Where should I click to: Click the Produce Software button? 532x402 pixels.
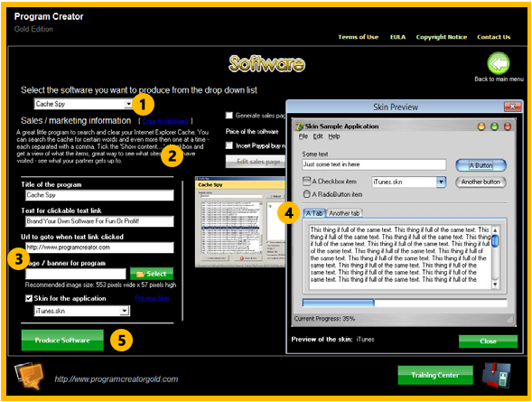point(62,340)
